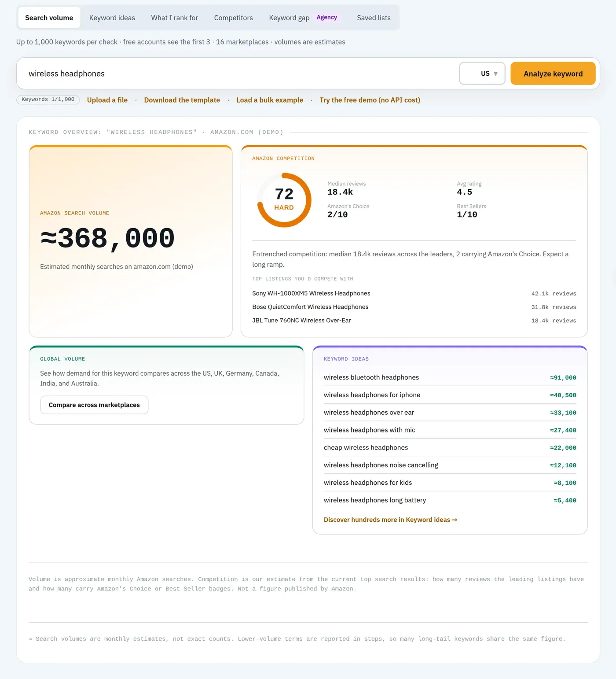Image resolution: width=616 pixels, height=679 pixels.
Task: Click Discover hundreds more in Keyword ideas link
Action: (390, 520)
